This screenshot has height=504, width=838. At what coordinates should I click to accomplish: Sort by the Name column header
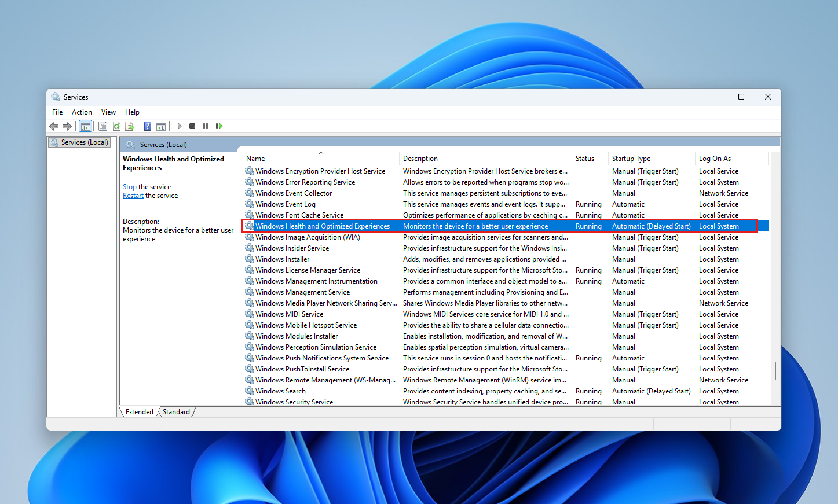pos(321,159)
